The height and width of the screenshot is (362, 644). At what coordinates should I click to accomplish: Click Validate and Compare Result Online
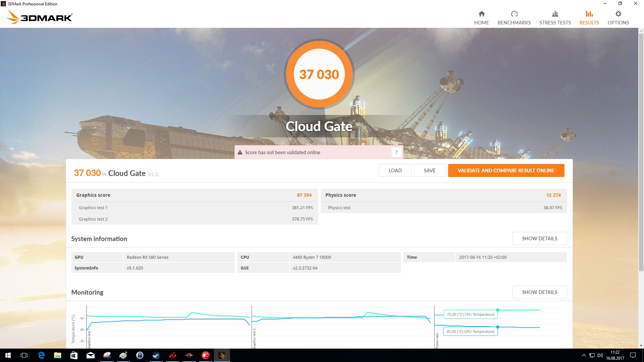506,170
